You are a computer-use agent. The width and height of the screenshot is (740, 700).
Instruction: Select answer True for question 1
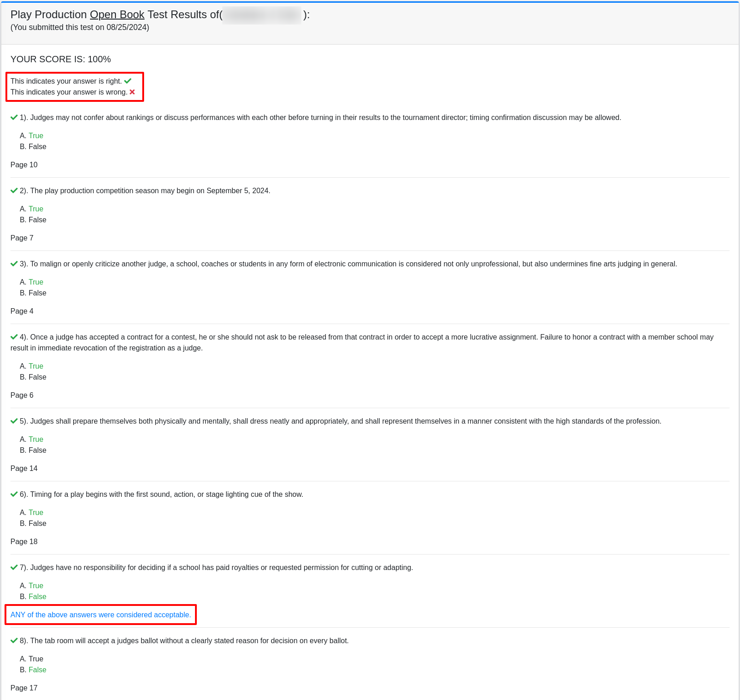point(36,136)
